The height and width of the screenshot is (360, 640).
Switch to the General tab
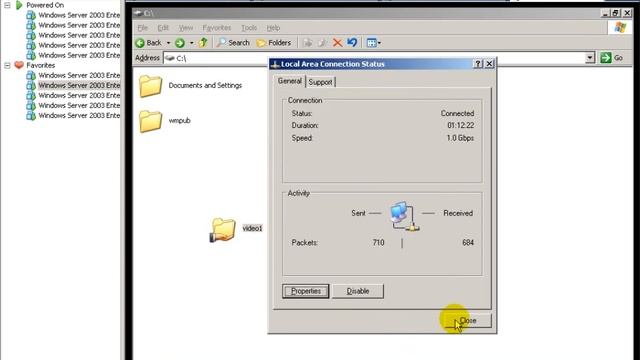[x=289, y=81]
